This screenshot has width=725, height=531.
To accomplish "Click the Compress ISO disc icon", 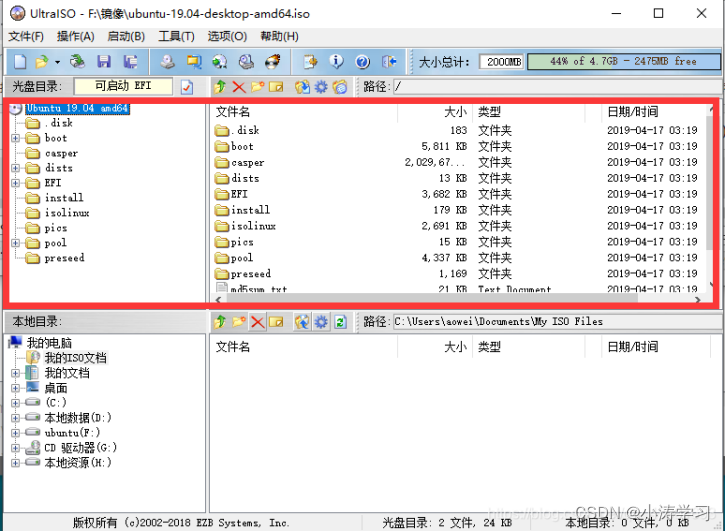I will [x=220, y=62].
